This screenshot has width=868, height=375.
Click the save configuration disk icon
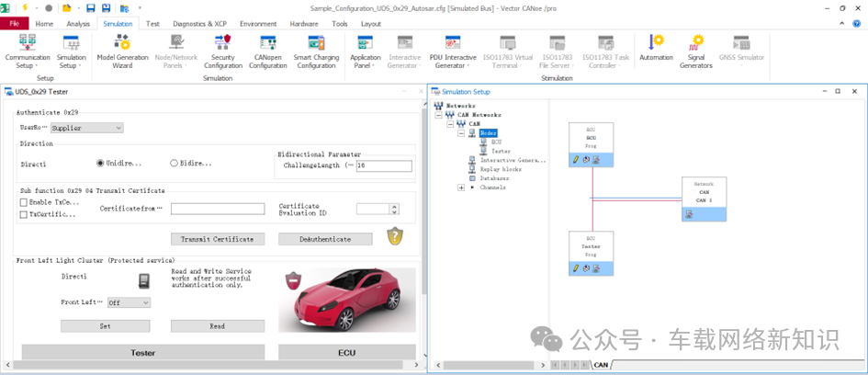coord(91,7)
